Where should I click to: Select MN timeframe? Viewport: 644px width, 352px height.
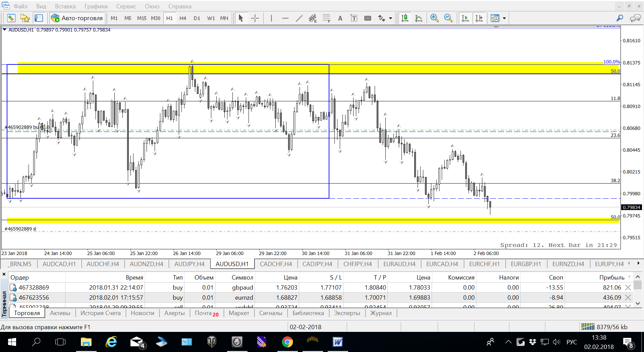(x=224, y=18)
